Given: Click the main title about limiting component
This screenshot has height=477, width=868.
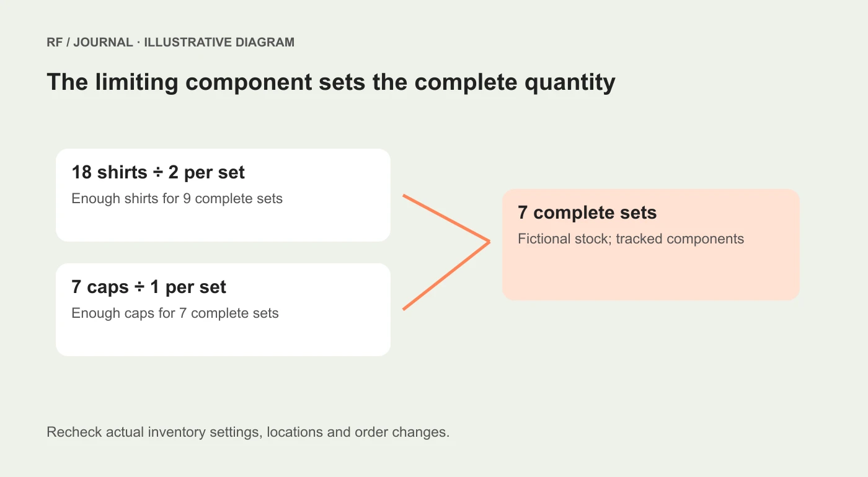Looking at the screenshot, I should pos(331,82).
